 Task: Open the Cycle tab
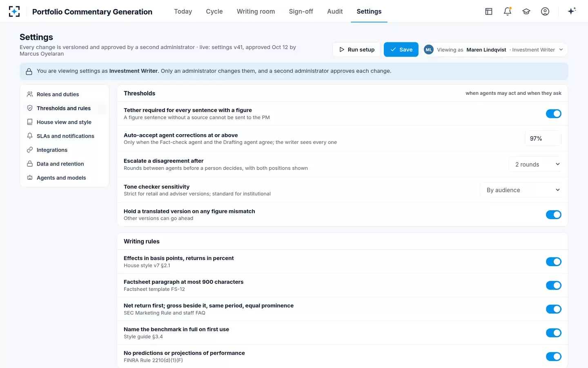[214, 11]
